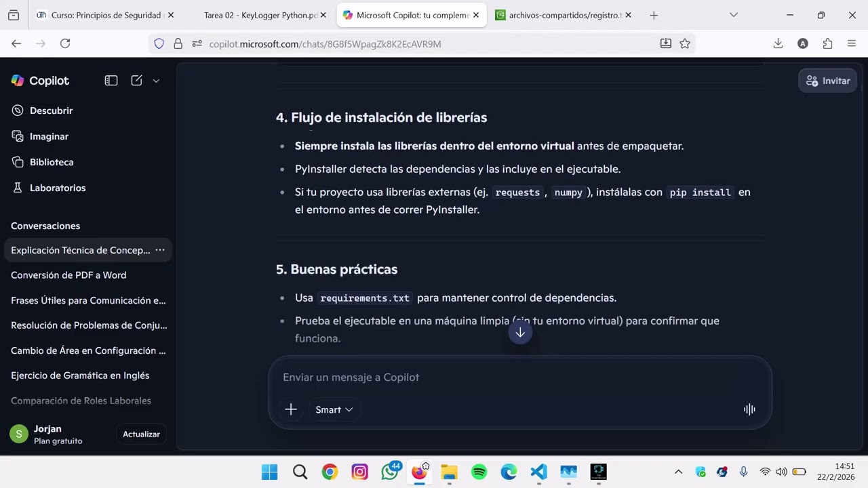Open Visual Studio Code from taskbar

coord(538,472)
